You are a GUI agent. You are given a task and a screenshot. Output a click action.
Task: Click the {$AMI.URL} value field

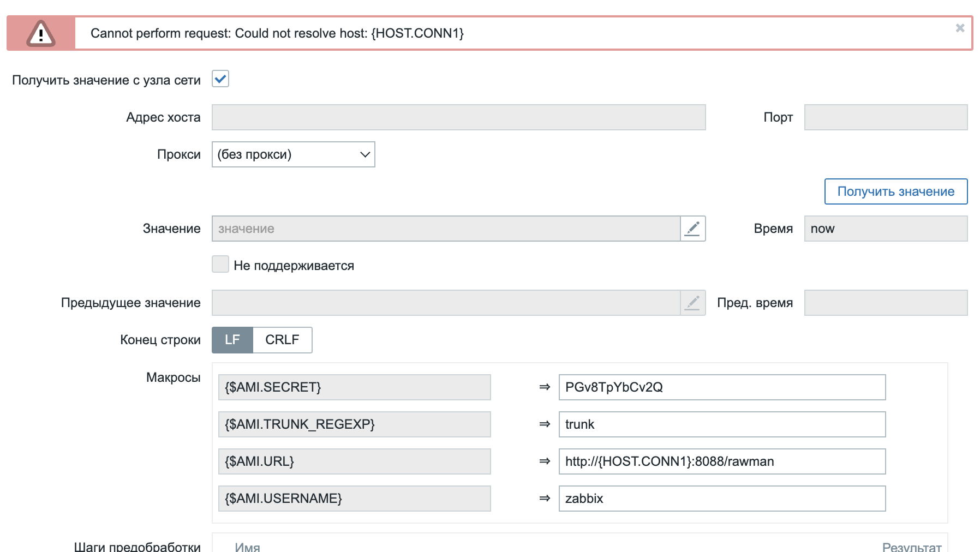(721, 461)
